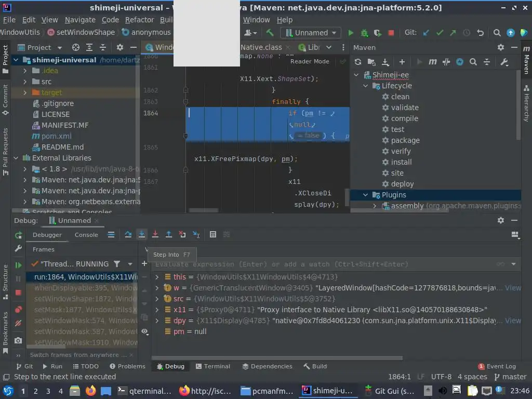The height and width of the screenshot is (399, 532).
Task: Force Step Into with red arrow icon
Action: coord(155,234)
